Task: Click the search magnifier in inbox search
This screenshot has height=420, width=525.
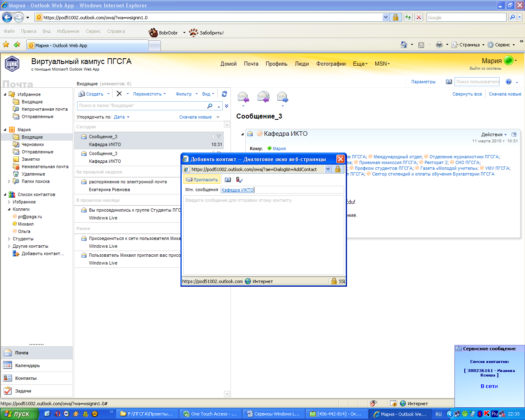Action: click(x=210, y=106)
